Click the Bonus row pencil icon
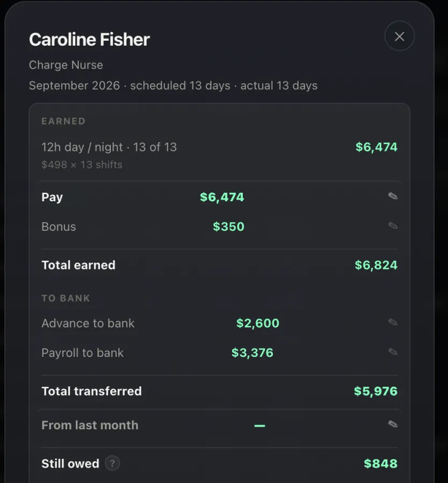The height and width of the screenshot is (483, 448). [x=393, y=226]
